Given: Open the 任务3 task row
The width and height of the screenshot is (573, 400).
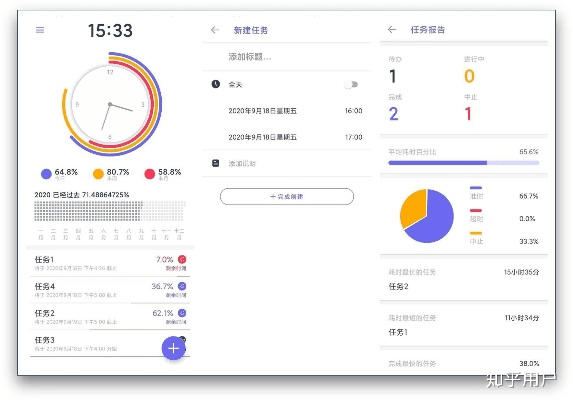Looking at the screenshot, I should point(110,343).
